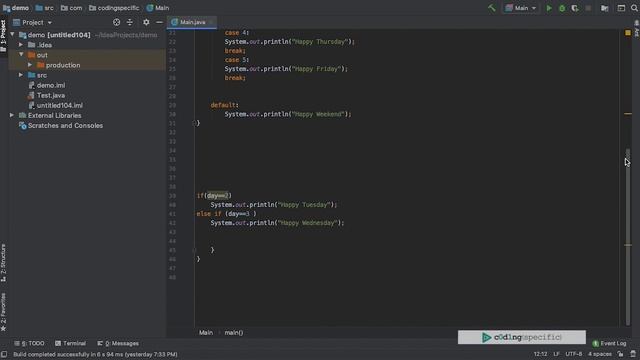This screenshot has width=640, height=360.
Task: Click the editor vertical scrollbar thumb
Action: tap(628, 237)
